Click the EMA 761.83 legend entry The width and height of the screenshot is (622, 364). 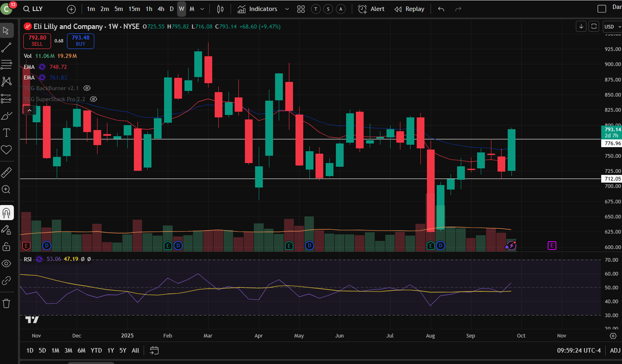[x=46, y=78]
